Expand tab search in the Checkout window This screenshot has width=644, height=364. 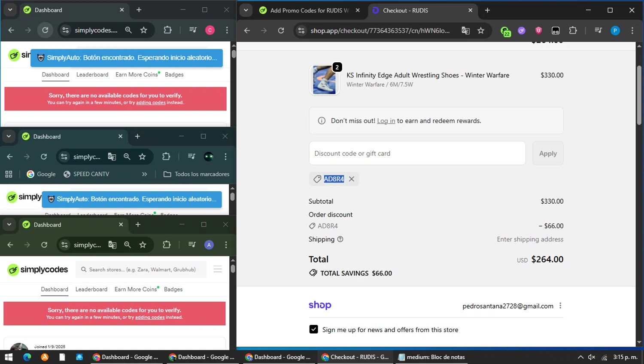(x=246, y=10)
